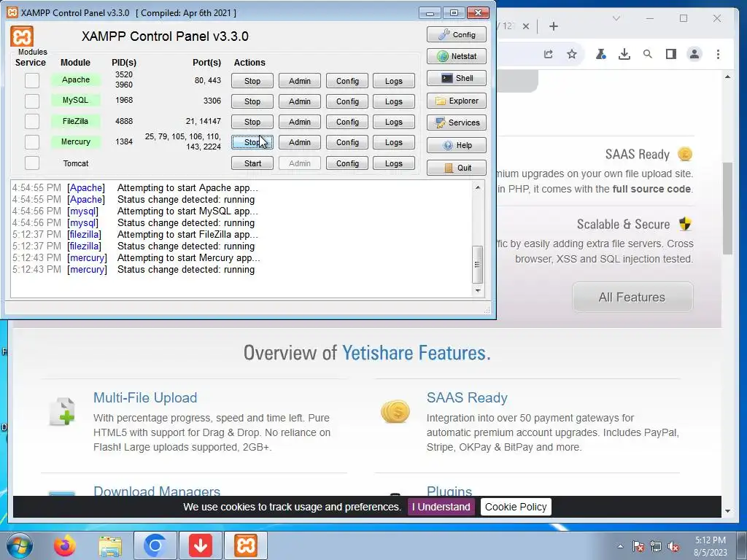Image resolution: width=747 pixels, height=560 pixels.
Task: Click the log scroll up arrow
Action: (478, 187)
